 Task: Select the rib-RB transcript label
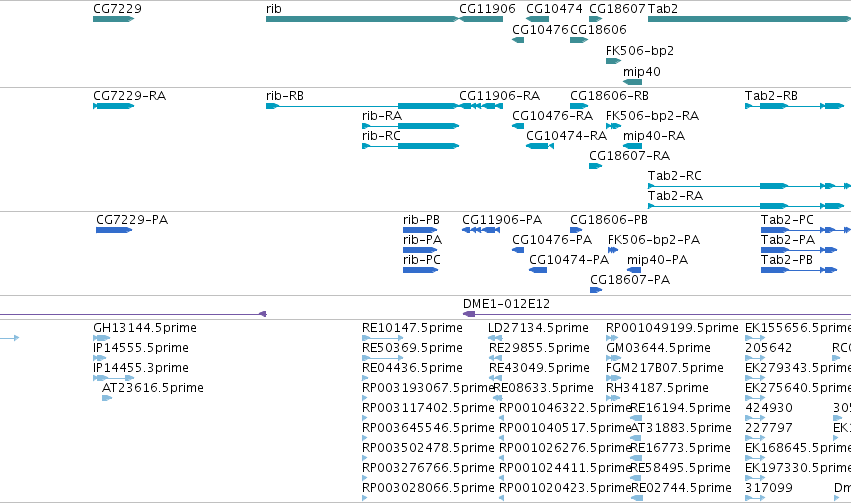285,96
